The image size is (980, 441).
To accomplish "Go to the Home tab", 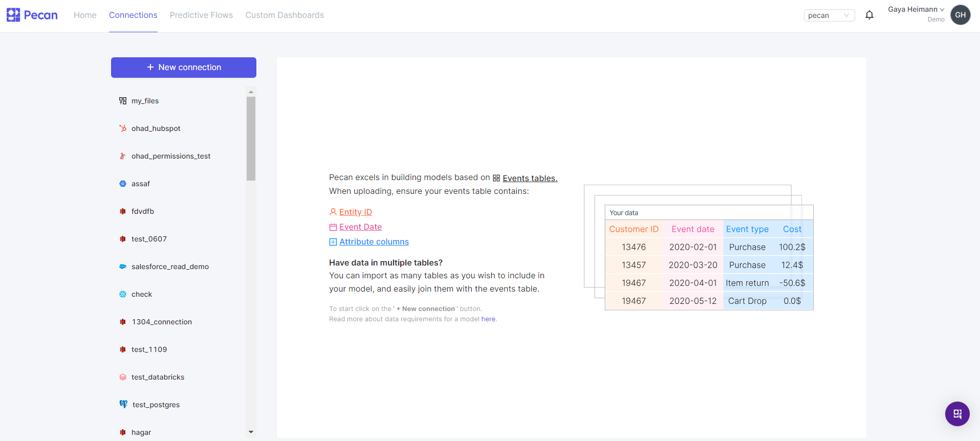I will (85, 15).
